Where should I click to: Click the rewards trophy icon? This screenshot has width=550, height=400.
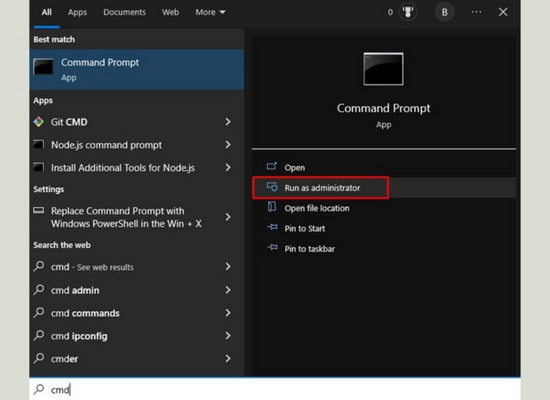click(408, 12)
